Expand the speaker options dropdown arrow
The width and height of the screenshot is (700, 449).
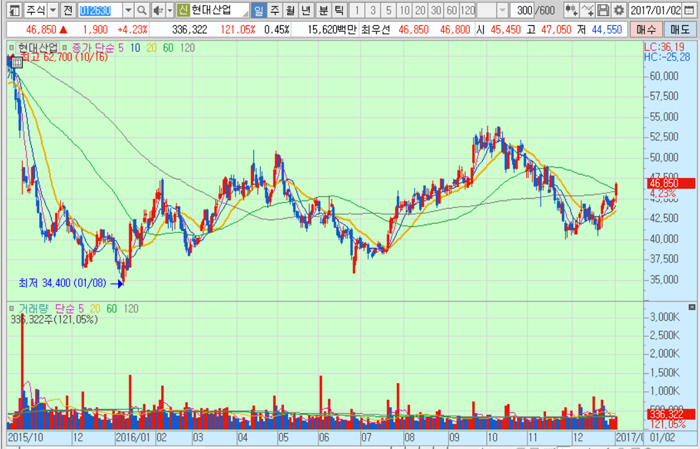pos(170,10)
